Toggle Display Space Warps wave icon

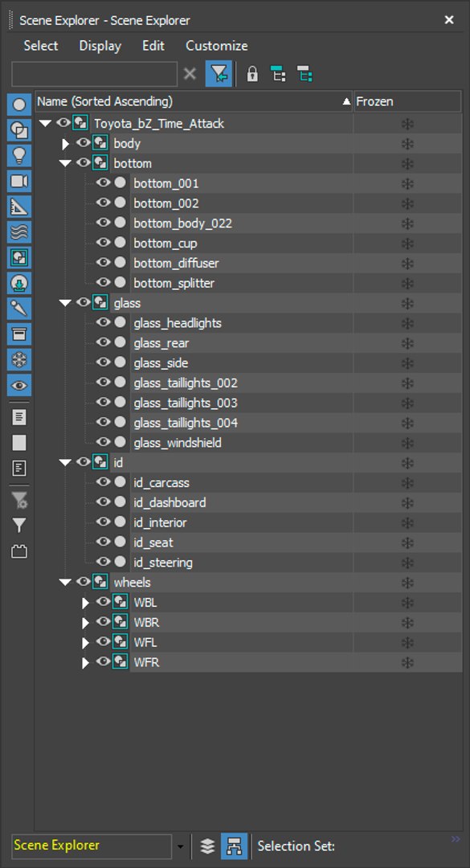coord(19,232)
